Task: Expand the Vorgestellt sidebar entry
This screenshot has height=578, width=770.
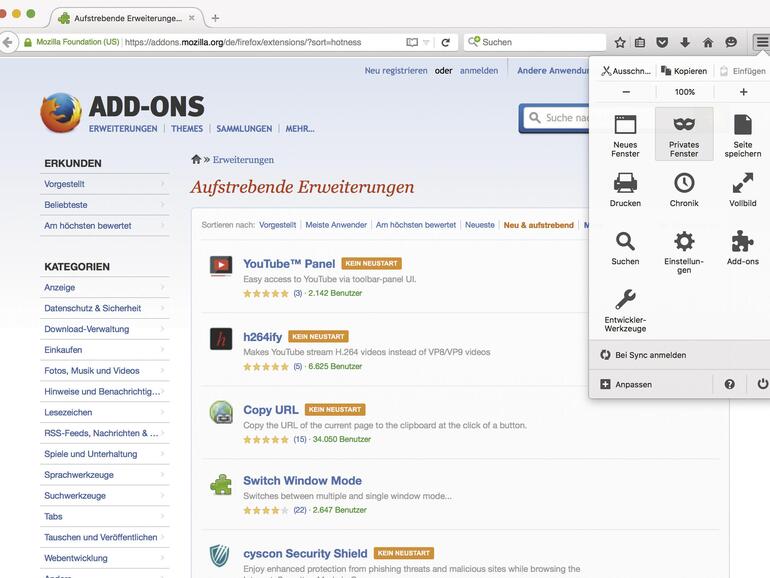Action: [105, 184]
